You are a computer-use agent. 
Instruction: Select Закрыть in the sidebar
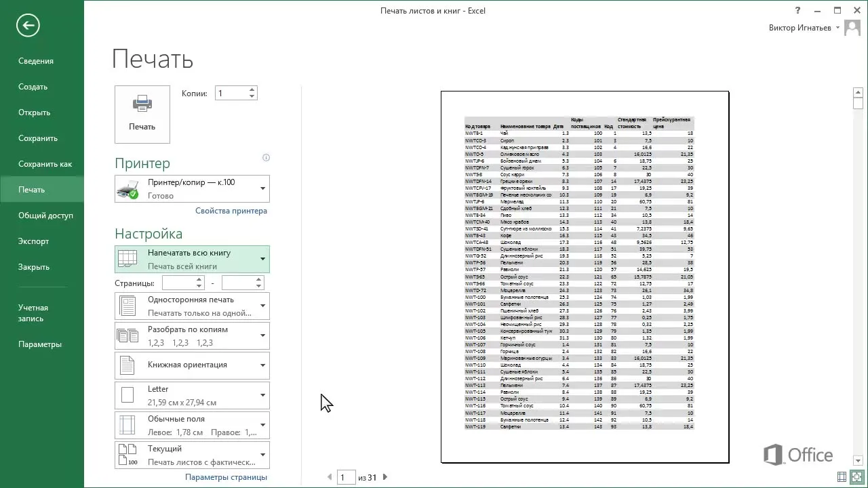pyautogui.click(x=42, y=267)
